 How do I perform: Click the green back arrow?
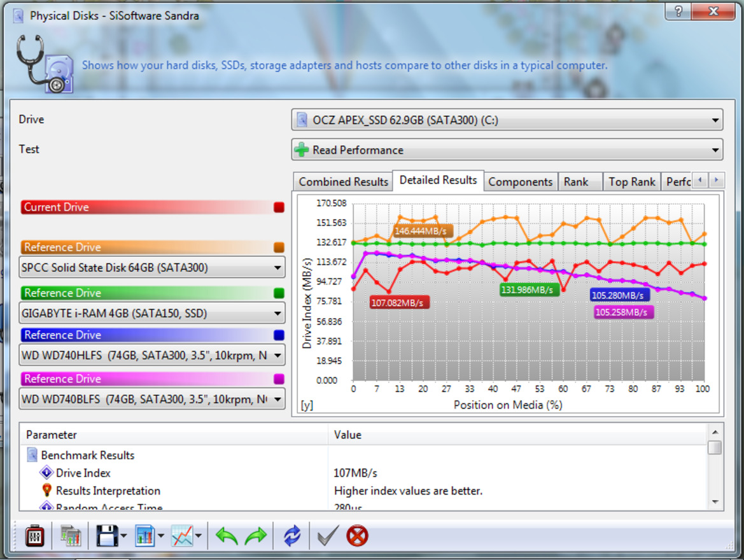pos(227,536)
